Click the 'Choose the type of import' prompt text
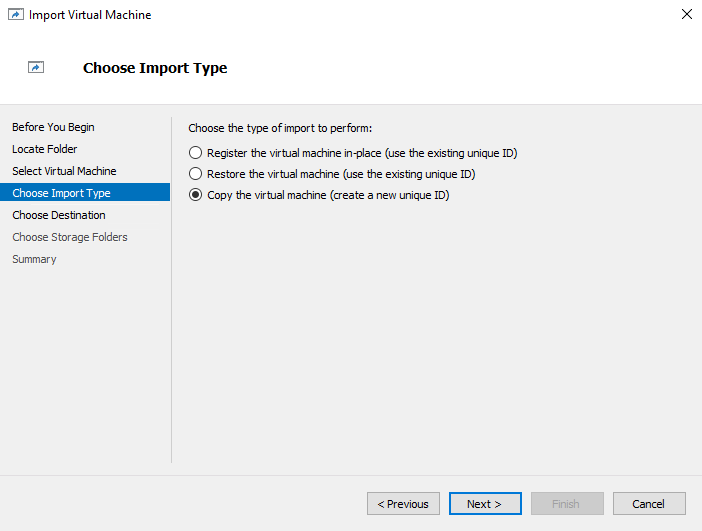This screenshot has width=702, height=531. pyautogui.click(x=280, y=128)
